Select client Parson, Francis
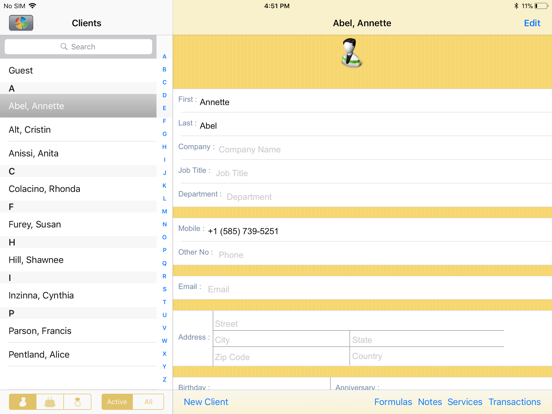This screenshot has height=414, width=552. [78, 331]
